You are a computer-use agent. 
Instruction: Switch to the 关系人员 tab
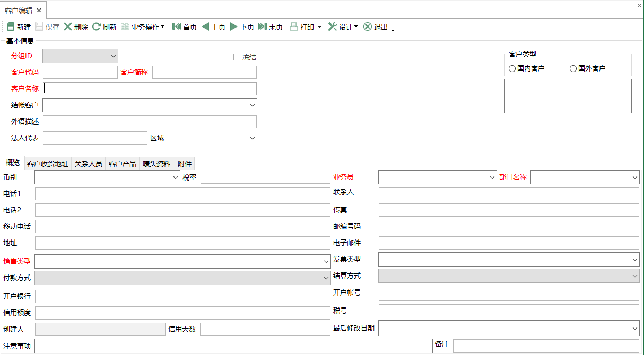pyautogui.click(x=89, y=164)
